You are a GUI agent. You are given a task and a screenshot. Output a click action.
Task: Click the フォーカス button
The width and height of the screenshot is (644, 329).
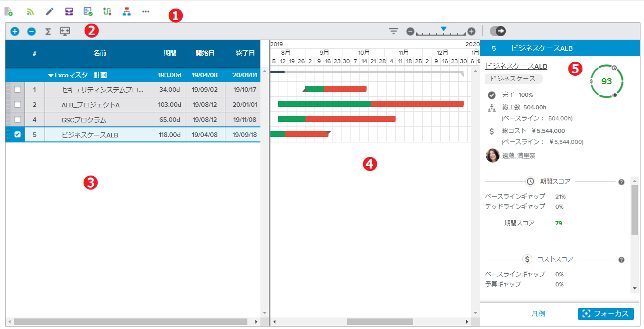pos(605,313)
